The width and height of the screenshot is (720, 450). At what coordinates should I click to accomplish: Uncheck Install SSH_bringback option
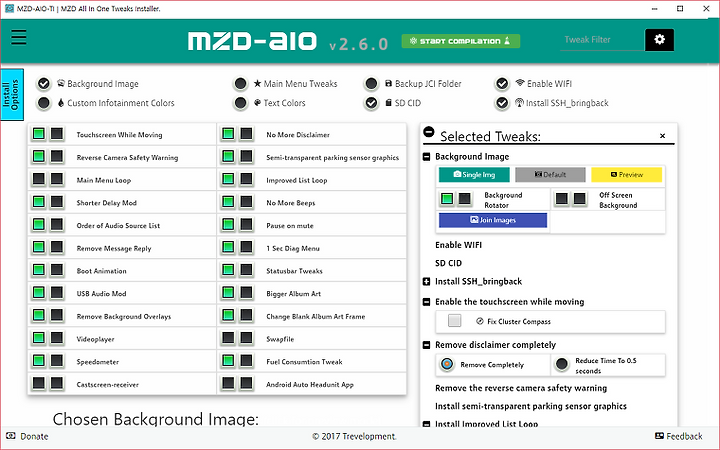502,103
